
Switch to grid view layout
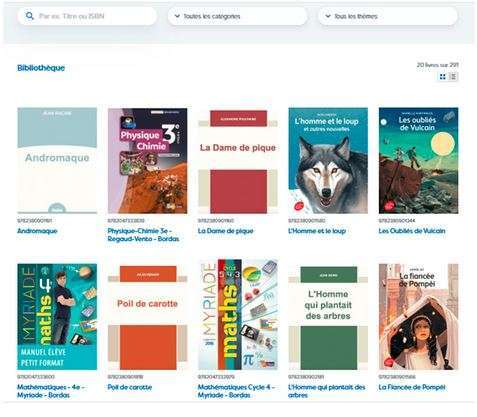click(443, 77)
